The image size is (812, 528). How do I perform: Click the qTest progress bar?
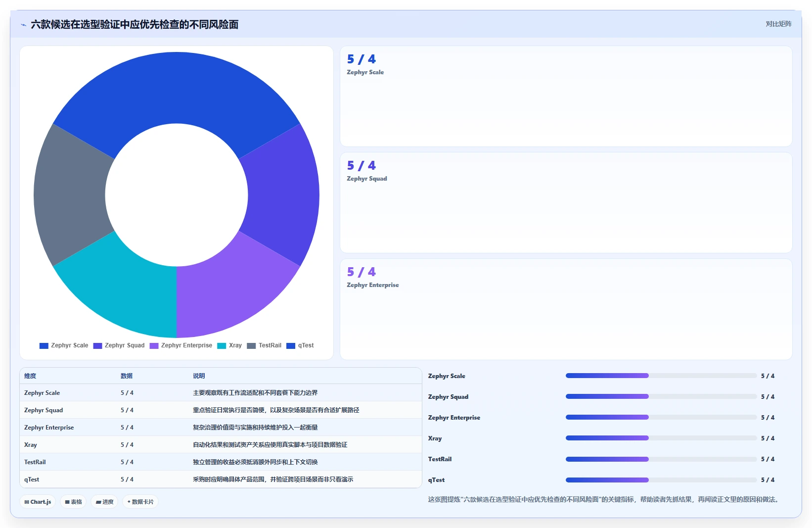pos(661,480)
